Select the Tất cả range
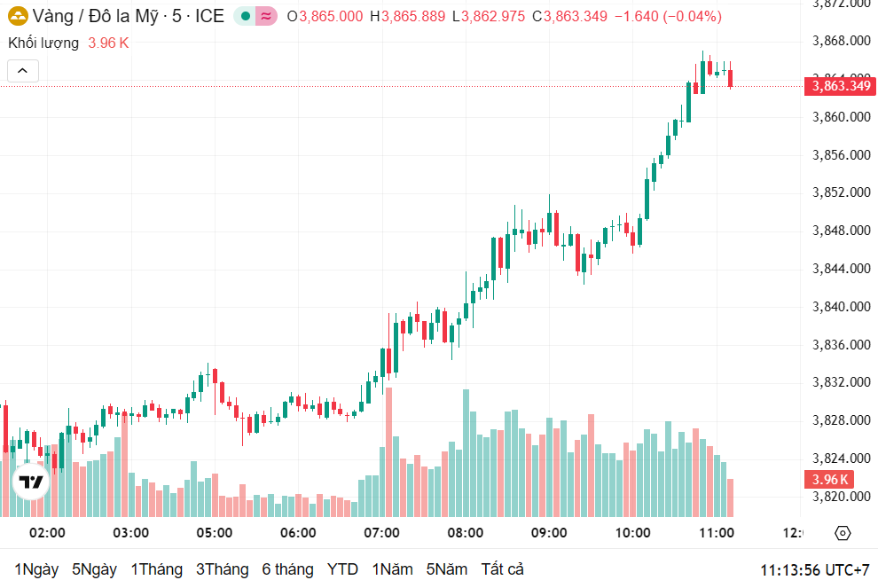Viewport: 878px width, 588px height. pos(503,569)
